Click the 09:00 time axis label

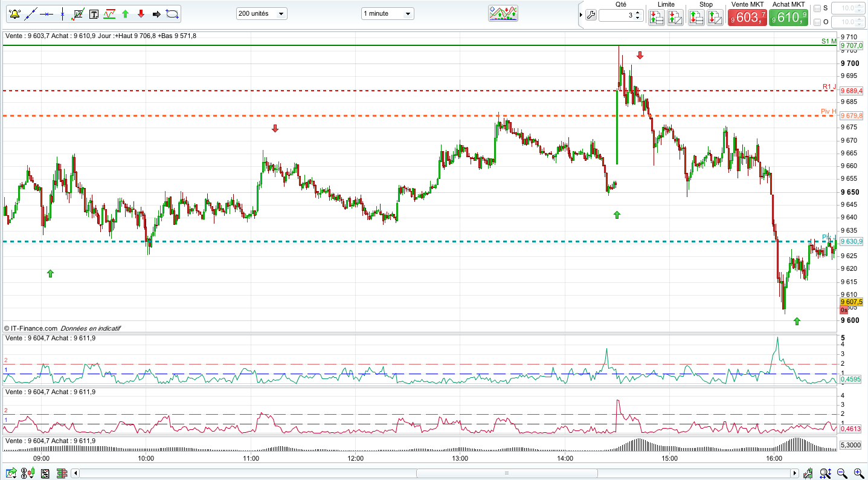(41, 458)
